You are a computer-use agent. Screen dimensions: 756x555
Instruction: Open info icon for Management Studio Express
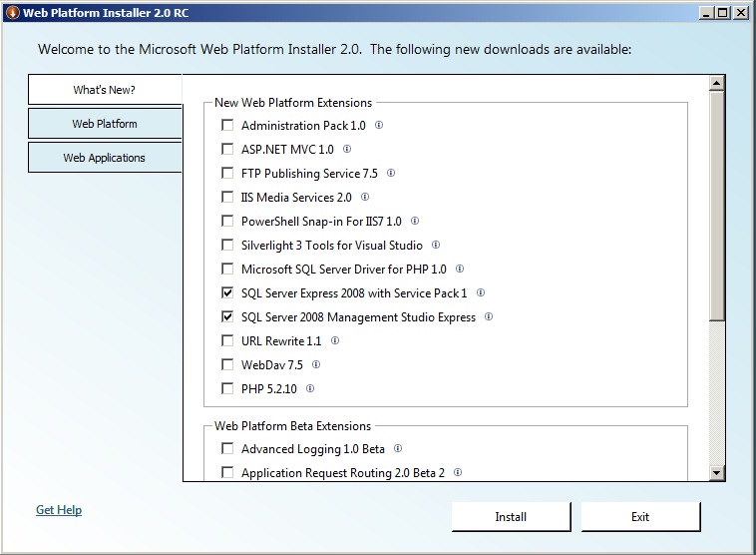pos(489,316)
